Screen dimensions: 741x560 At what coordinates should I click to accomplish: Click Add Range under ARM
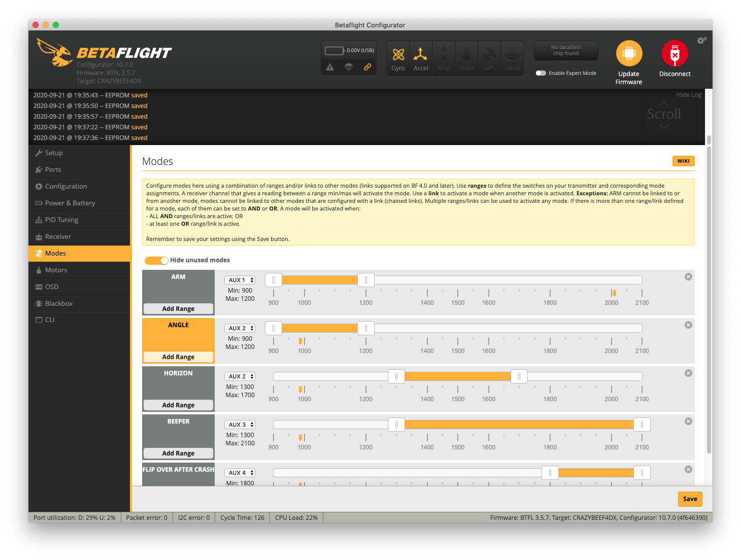[x=178, y=309]
